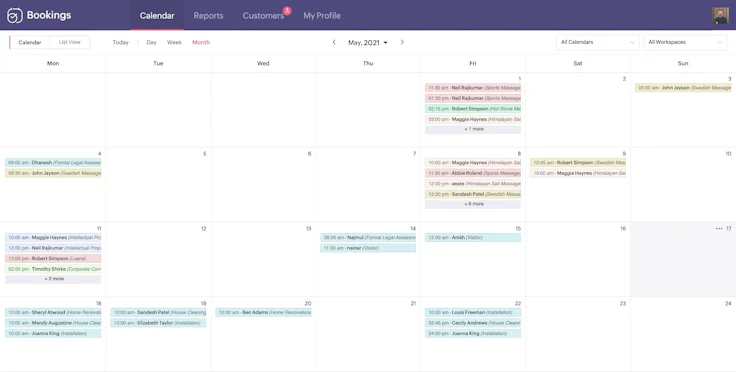Jump to Today

point(121,42)
